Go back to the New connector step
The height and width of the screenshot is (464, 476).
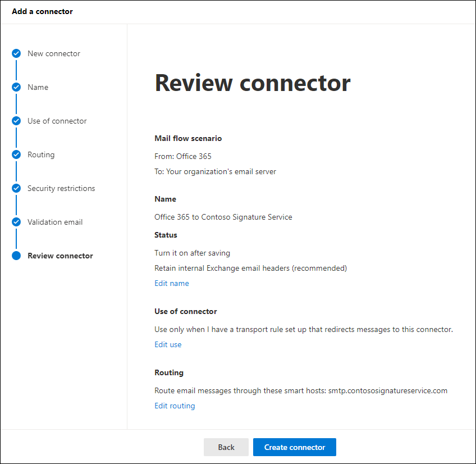pyautogui.click(x=53, y=53)
